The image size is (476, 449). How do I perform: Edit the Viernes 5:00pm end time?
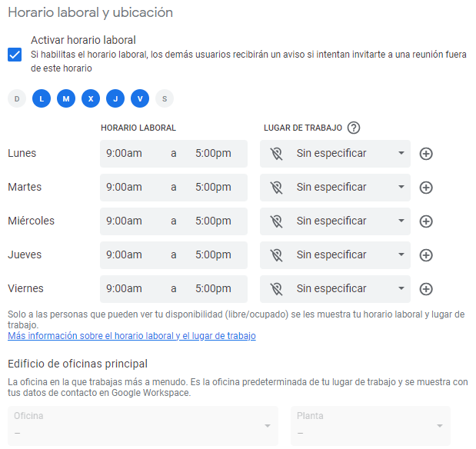point(213,289)
